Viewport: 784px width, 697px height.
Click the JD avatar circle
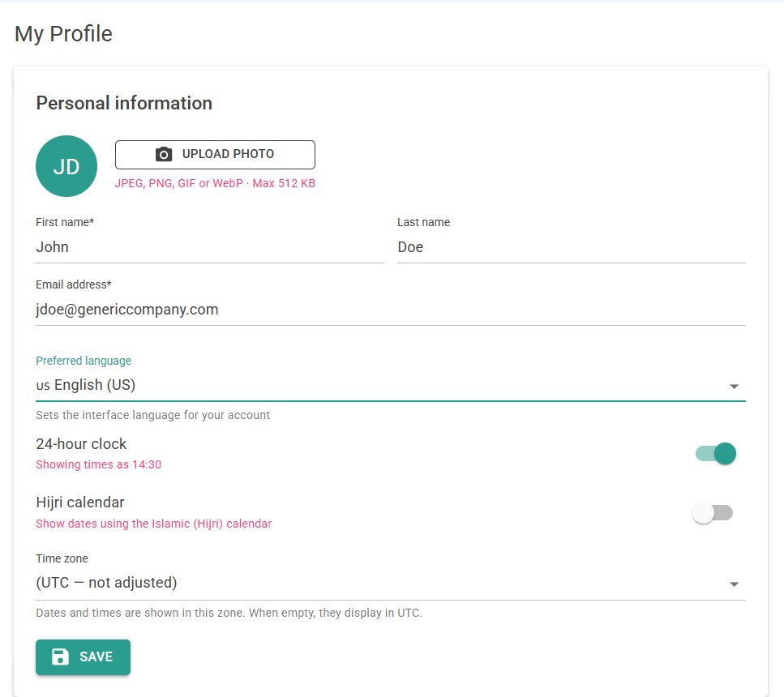click(66, 166)
